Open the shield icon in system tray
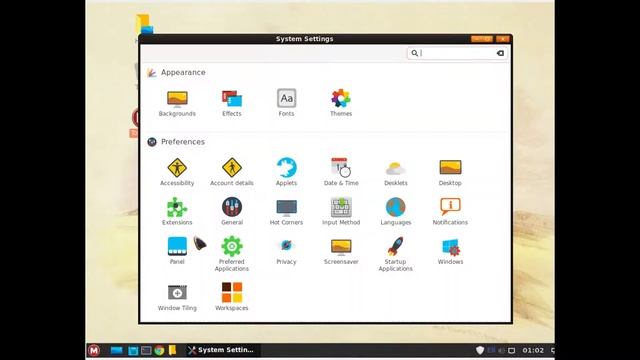Screen dimensions: 640x360 click(480, 350)
